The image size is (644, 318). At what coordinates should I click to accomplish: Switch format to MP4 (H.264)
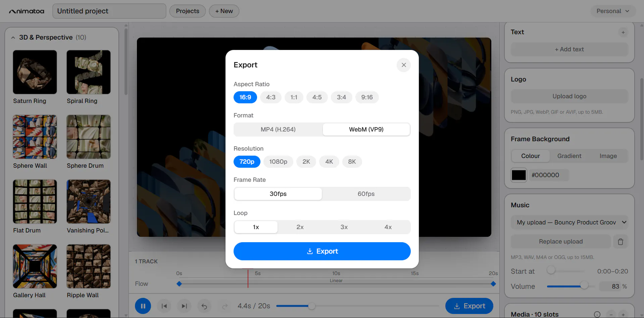[x=278, y=129]
